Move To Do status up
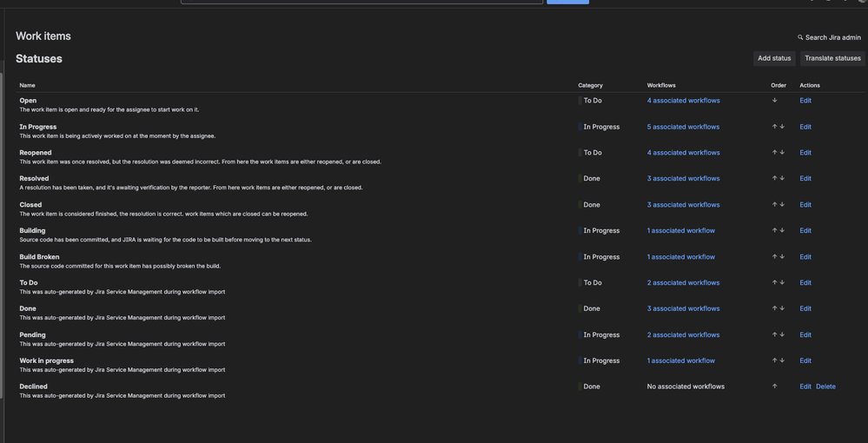The height and width of the screenshot is (443, 868). 774,282
